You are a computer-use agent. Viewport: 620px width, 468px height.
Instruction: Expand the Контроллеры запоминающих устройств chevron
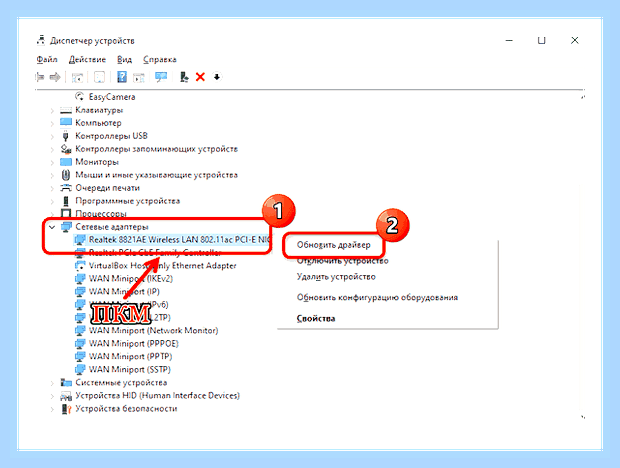(x=52, y=149)
